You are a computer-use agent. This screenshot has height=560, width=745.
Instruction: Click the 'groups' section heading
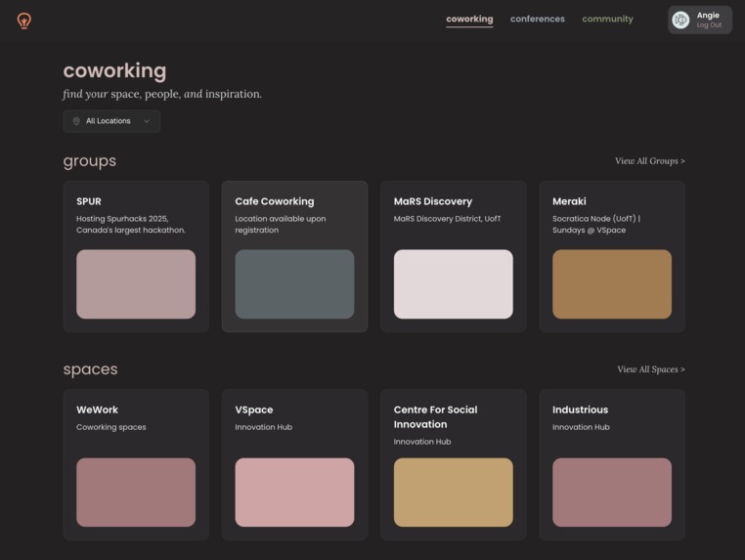[90, 161]
